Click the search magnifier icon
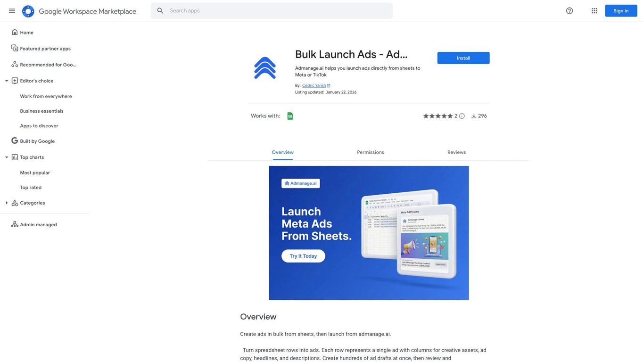The image size is (644, 362). pyautogui.click(x=160, y=11)
